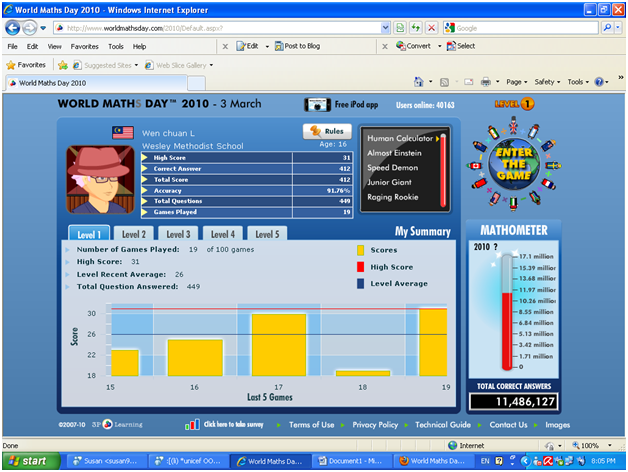Select the World Maths Day 2010 browser tab
Viewport: 628px width, 472px height.
tap(96, 83)
